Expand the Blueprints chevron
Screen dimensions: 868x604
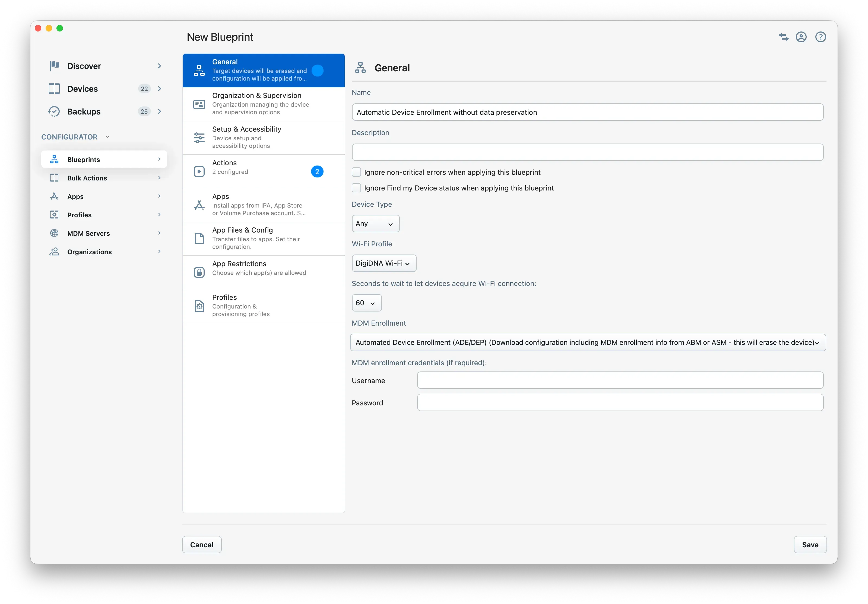[159, 160]
